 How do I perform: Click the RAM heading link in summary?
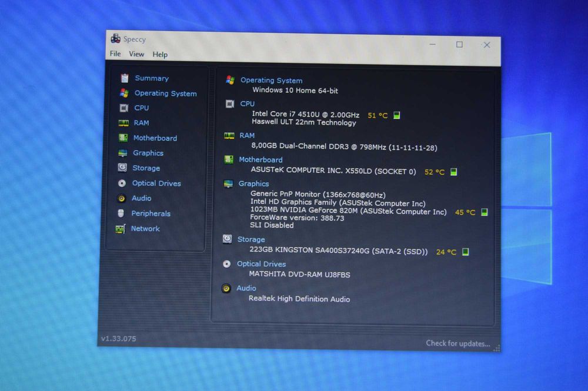[247, 135]
